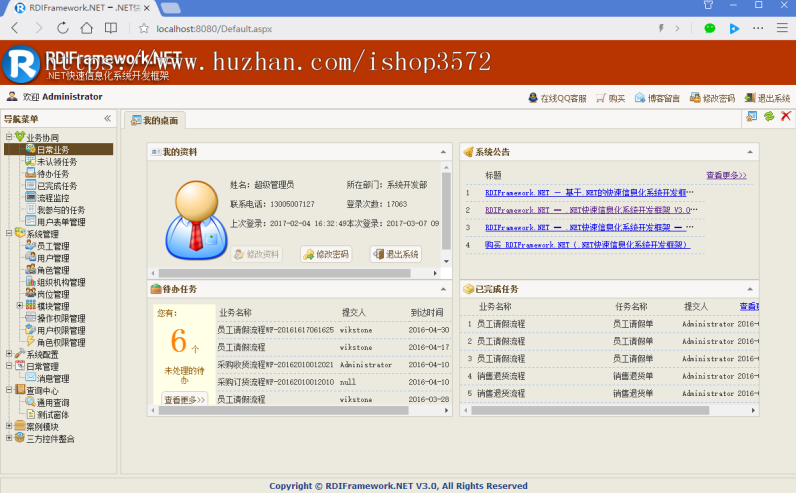The height and width of the screenshot is (493, 796).
Task: Expand the 模块管理 tree node
Action: pos(20,306)
